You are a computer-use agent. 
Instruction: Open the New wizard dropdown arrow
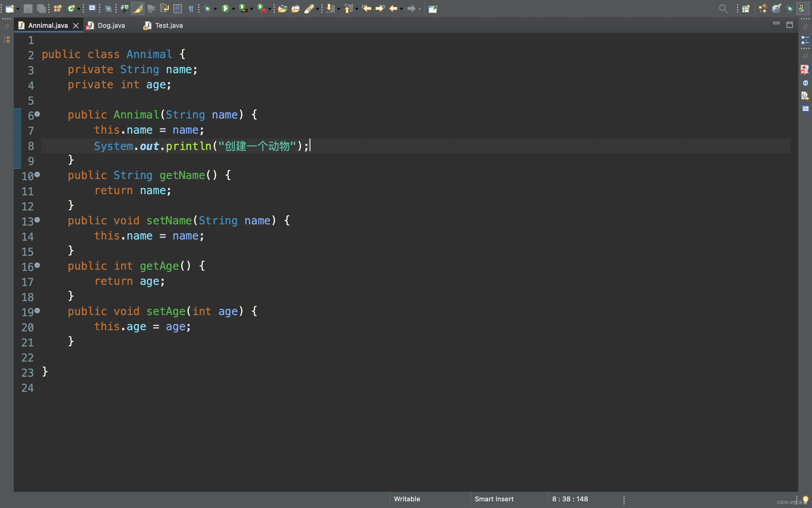18,9
